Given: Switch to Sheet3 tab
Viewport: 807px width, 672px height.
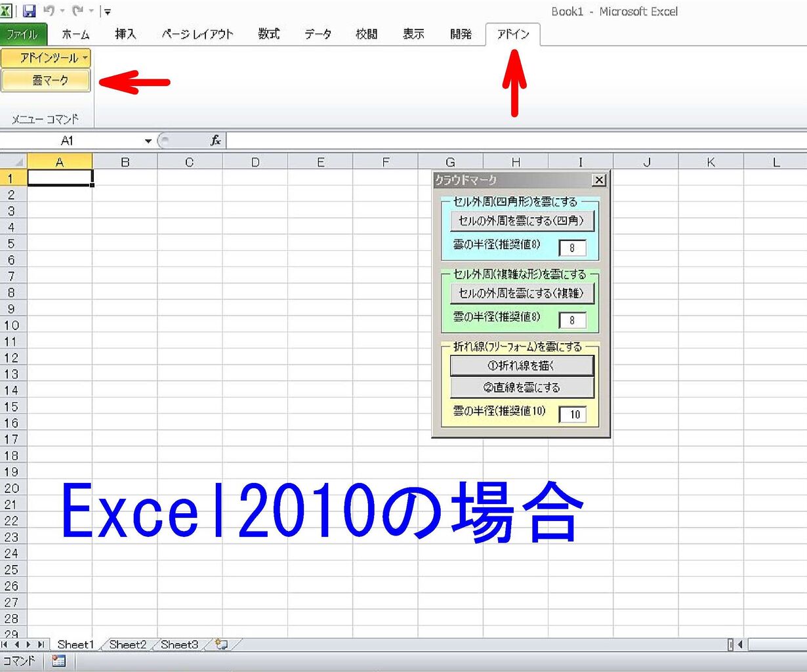Looking at the screenshot, I should 180,644.
